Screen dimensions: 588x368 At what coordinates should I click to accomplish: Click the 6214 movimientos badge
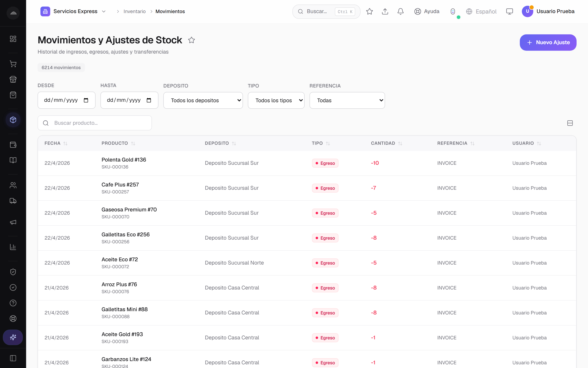pos(61,67)
